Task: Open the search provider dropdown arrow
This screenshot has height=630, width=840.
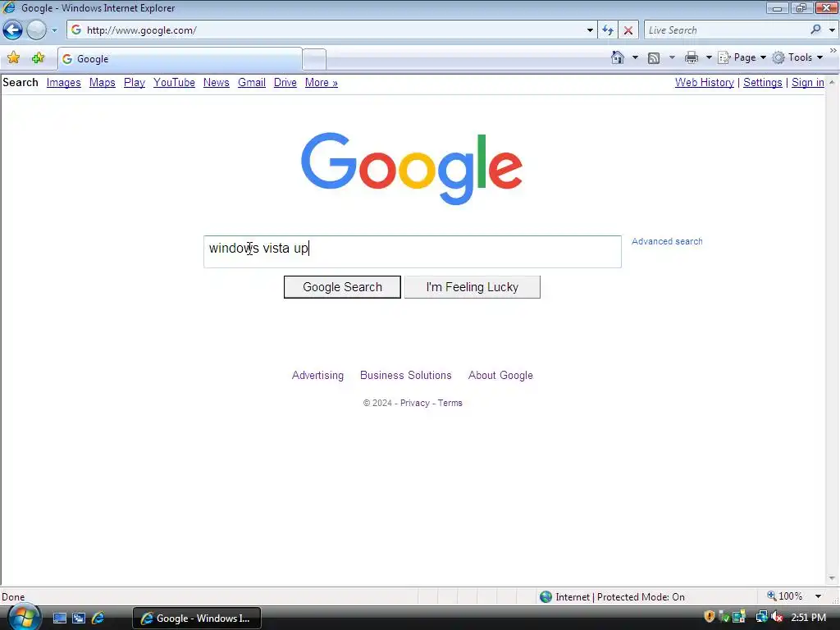Action: (832, 30)
